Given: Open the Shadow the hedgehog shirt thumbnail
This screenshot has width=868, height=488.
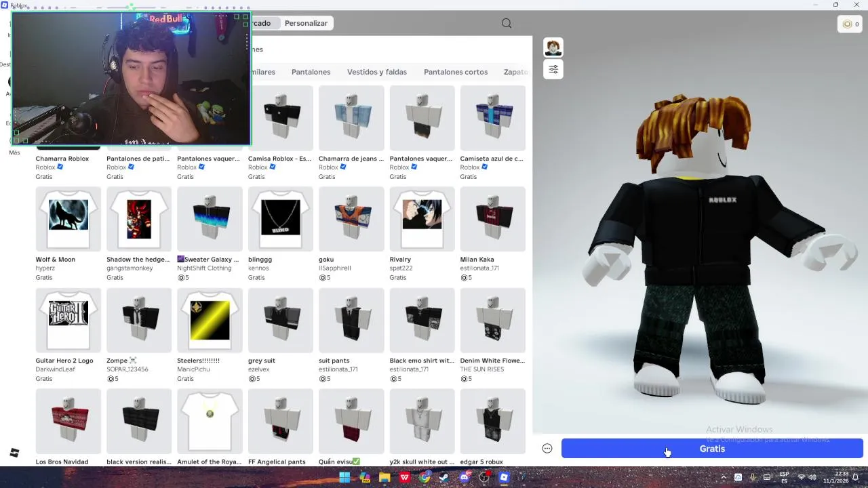Looking at the screenshot, I should pyautogui.click(x=139, y=219).
